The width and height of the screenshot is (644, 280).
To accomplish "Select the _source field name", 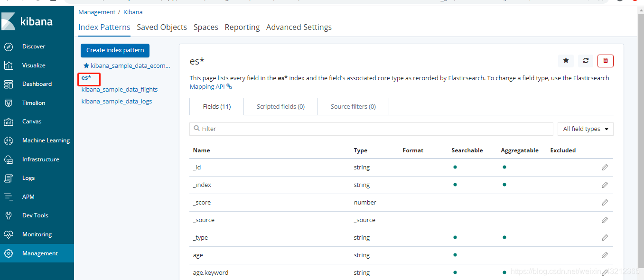I will point(204,220).
